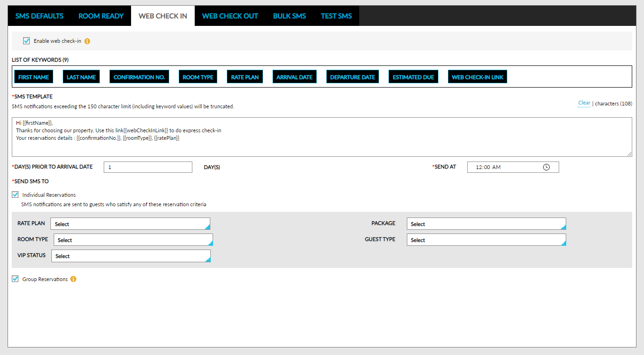Expand the VIP Status select dropdown
This screenshot has height=355, width=644.
pos(131,256)
